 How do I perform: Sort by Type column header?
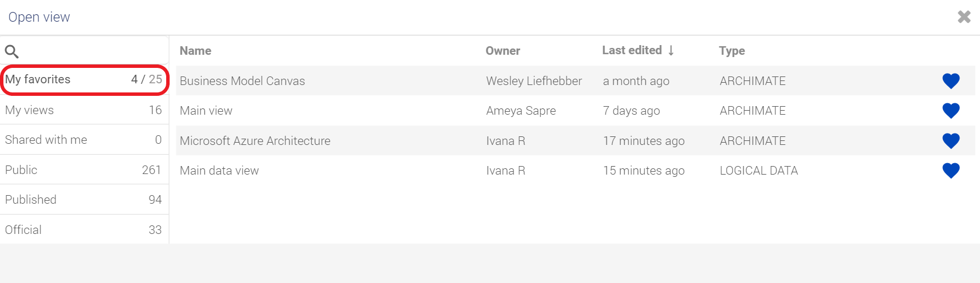pyautogui.click(x=732, y=51)
